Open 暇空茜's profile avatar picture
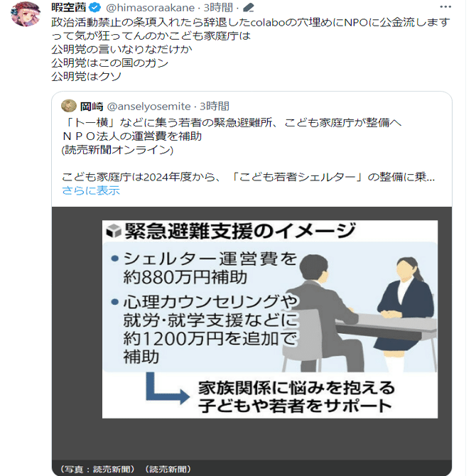The width and height of the screenshot is (476, 476). [x=25, y=13]
